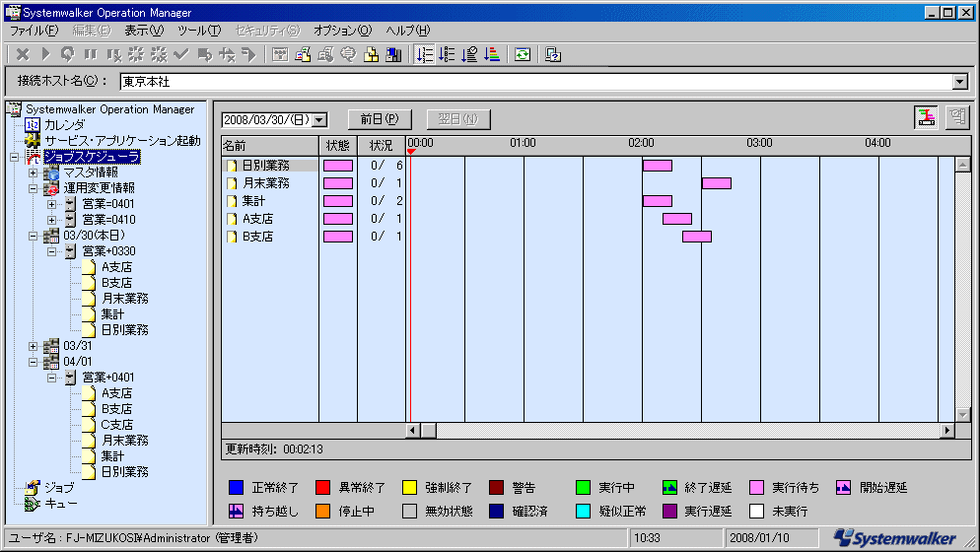Click the カレンダ calendar icon in tree
Viewport: 980px width, 552px height.
point(33,125)
